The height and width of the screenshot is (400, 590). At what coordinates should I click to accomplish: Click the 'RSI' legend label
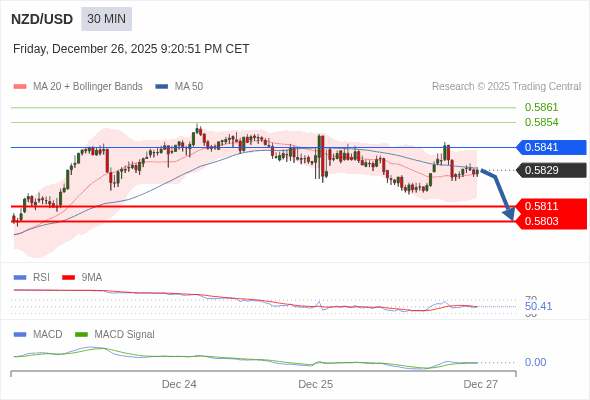41,278
